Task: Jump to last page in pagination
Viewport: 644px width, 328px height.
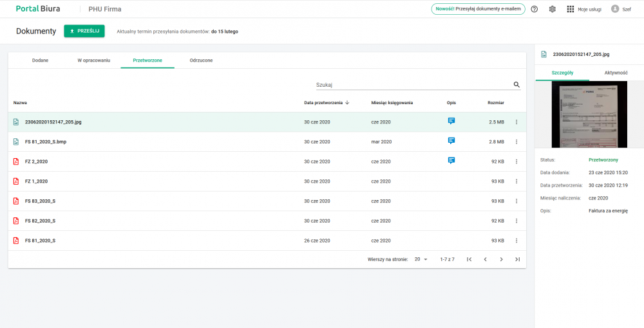Action: pyautogui.click(x=517, y=259)
